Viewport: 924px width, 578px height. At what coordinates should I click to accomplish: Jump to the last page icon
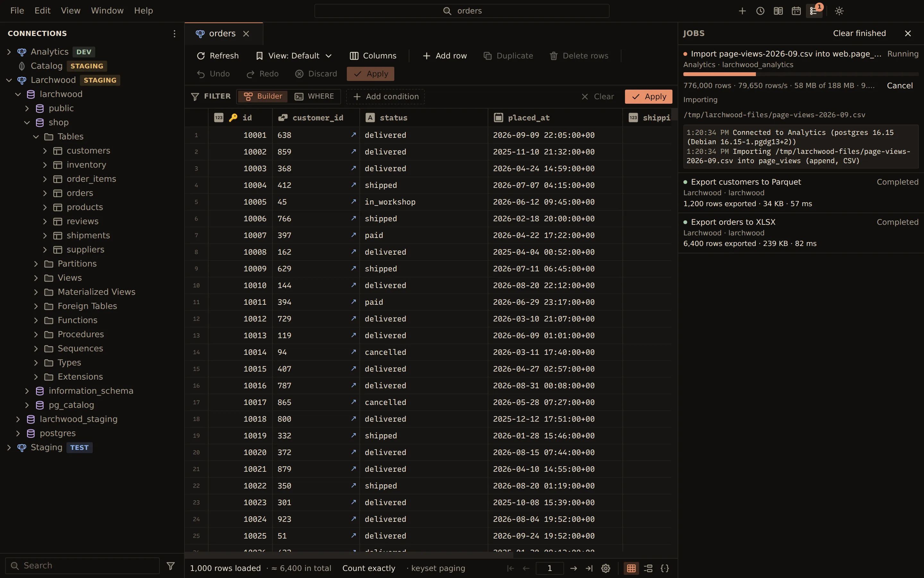(x=589, y=568)
